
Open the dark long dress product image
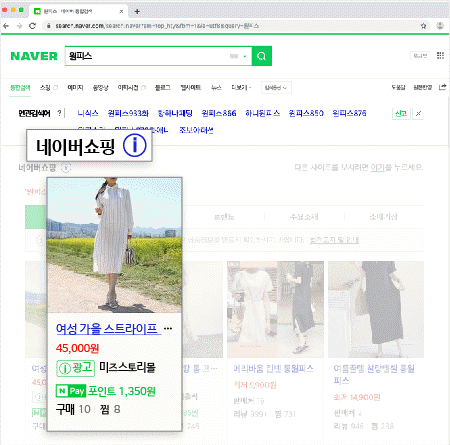376,309
